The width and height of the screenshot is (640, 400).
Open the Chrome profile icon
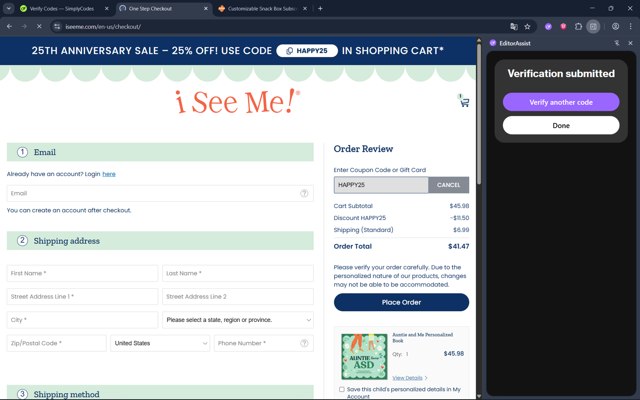click(x=615, y=27)
